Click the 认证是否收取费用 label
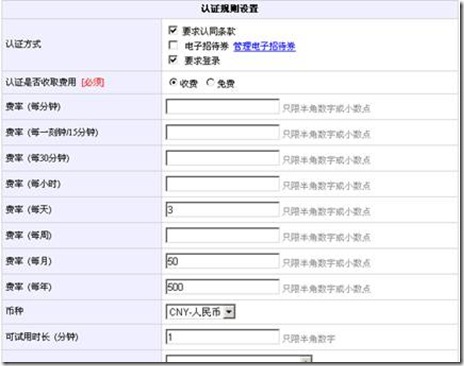Image resolution: width=464 pixels, height=366 pixels. tap(41, 82)
